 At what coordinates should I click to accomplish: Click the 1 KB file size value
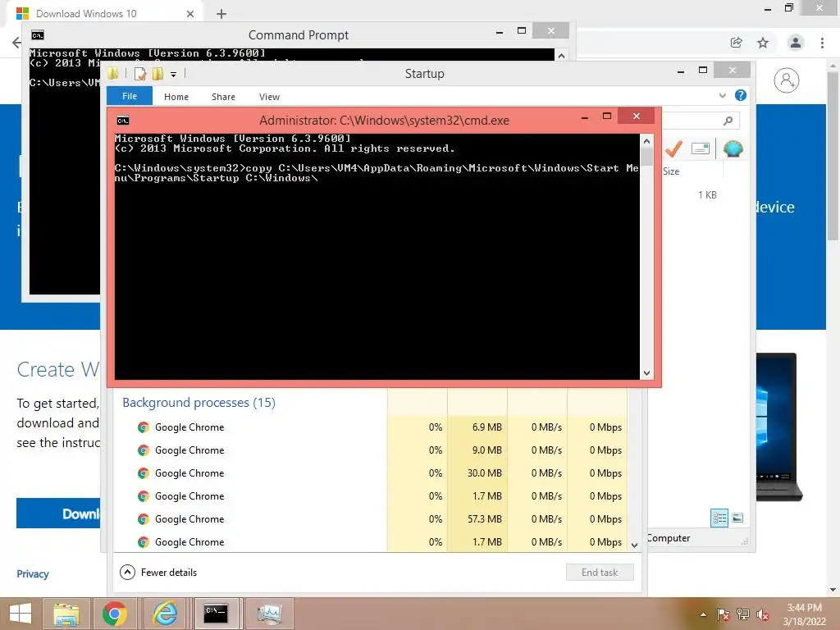point(707,195)
